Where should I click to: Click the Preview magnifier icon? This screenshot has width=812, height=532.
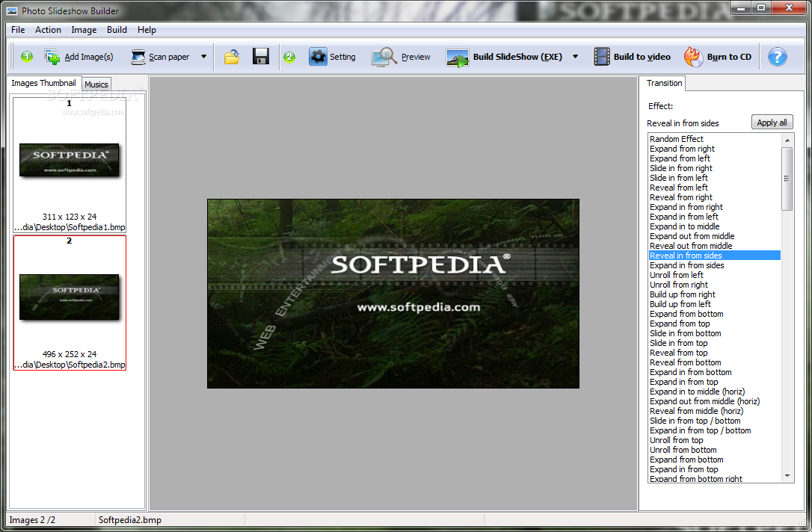pyautogui.click(x=384, y=57)
